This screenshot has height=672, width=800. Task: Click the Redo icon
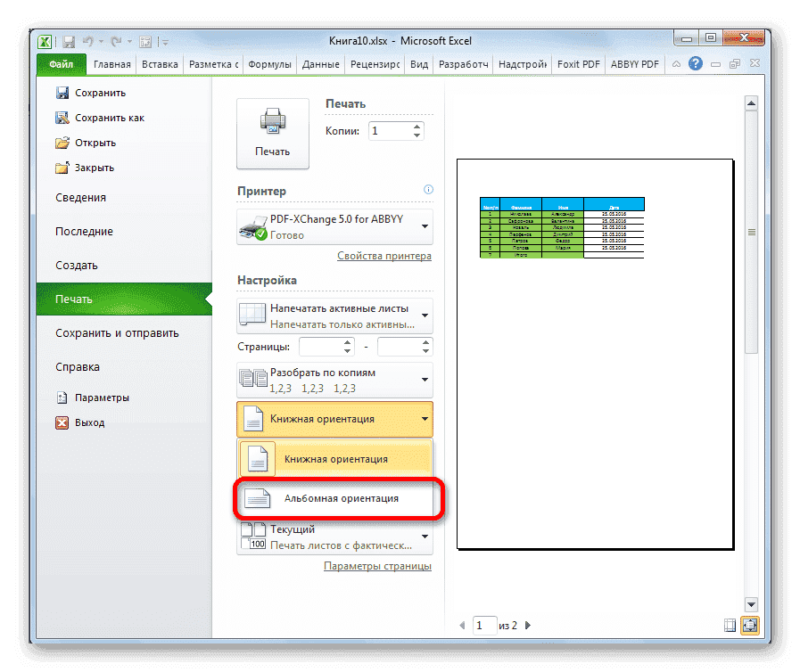pos(119,41)
